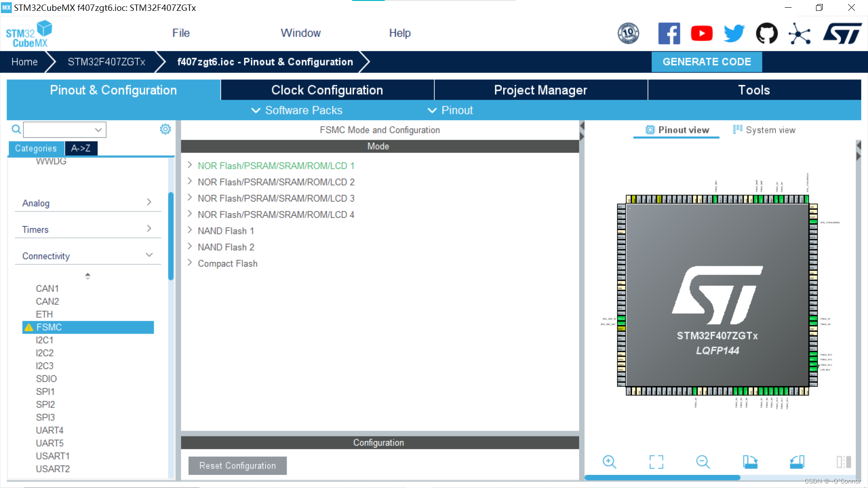Click the zoom in magnifier icon
This screenshot has height=488, width=868.
(609, 462)
